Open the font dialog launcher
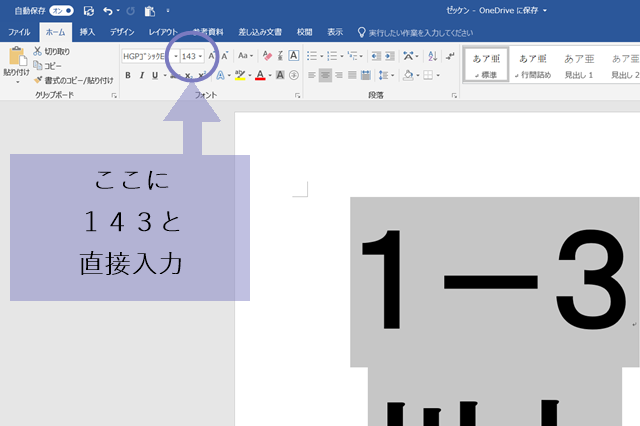The height and width of the screenshot is (426, 640). tap(298, 95)
